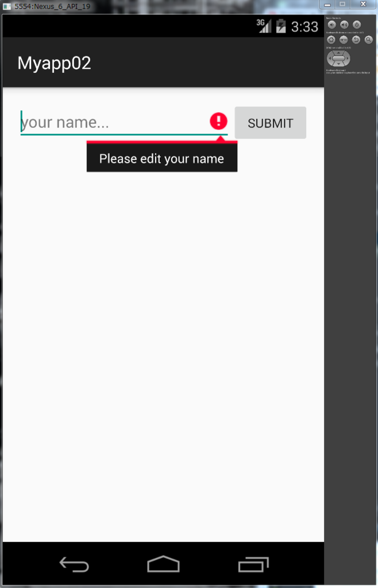Tap the Android back navigation button
Screen dimensions: 378x588
74,564
